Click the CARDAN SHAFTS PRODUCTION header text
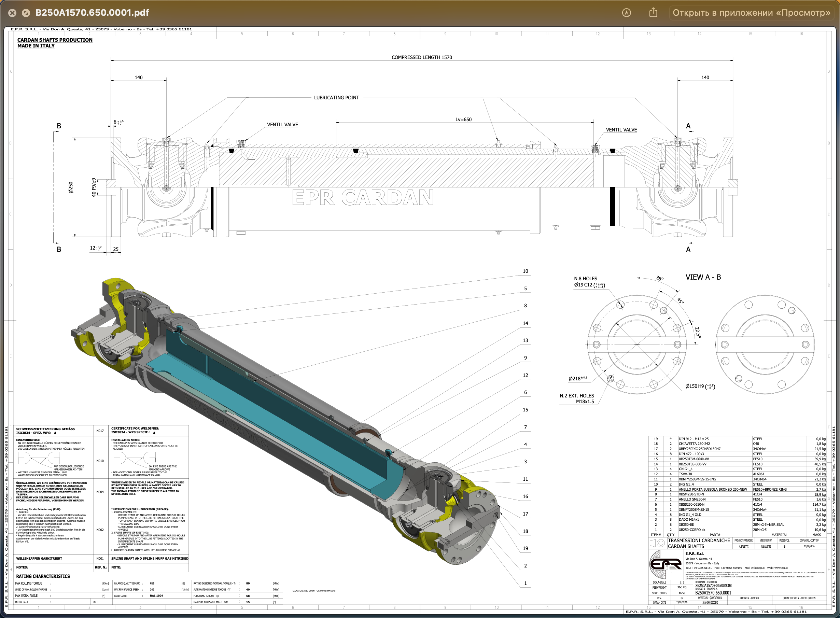 pyautogui.click(x=55, y=40)
